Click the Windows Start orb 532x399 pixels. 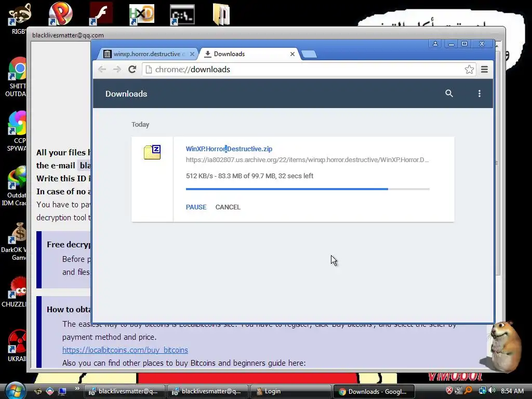click(x=15, y=391)
